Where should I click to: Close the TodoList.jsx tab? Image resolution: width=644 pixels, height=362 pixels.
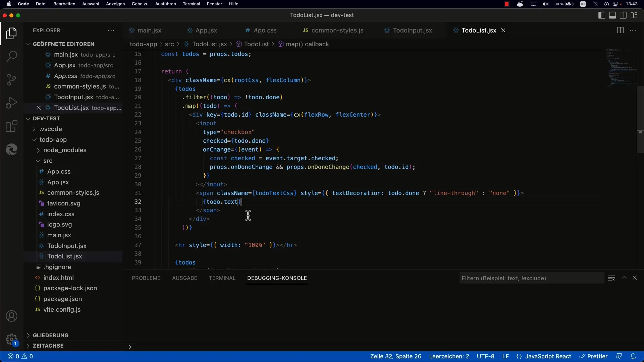click(x=503, y=30)
